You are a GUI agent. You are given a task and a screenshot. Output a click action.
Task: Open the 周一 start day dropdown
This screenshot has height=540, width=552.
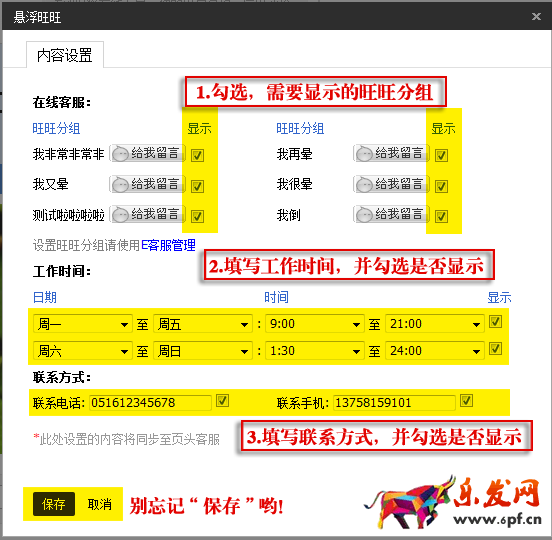[83, 324]
